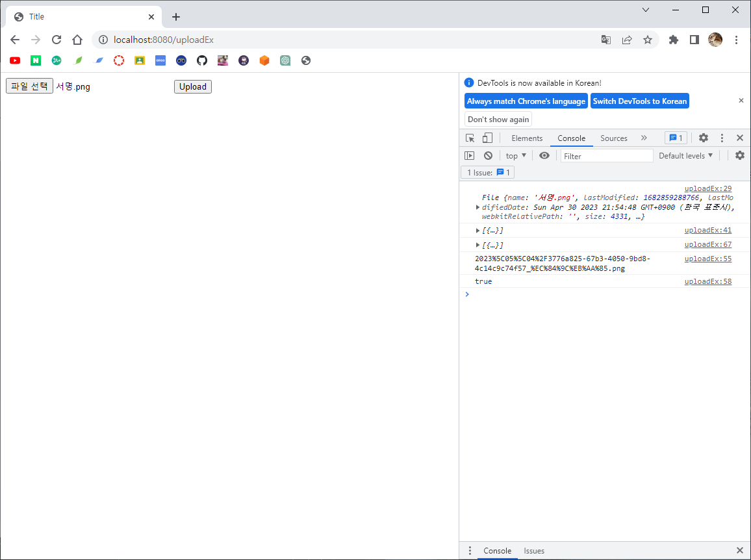
Task: Open a new browser tab
Action: point(176,17)
